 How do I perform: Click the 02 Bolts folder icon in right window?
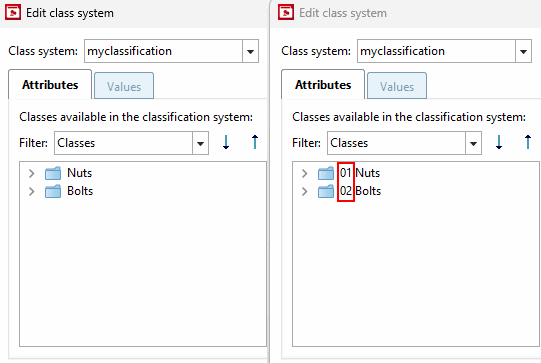[326, 191]
